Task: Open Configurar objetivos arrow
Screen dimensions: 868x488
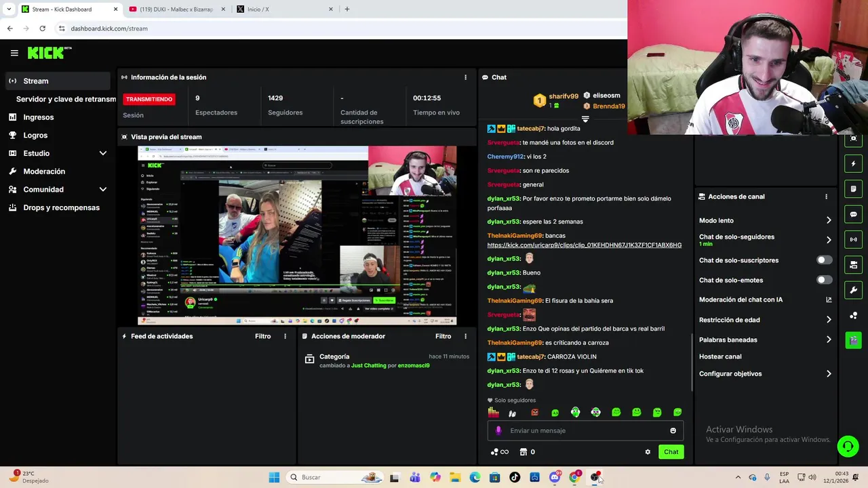Action: tap(829, 373)
